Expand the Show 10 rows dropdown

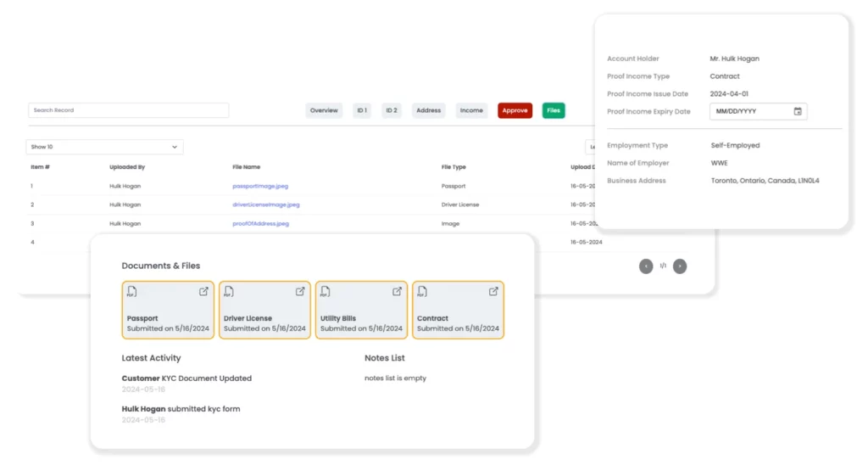104,147
